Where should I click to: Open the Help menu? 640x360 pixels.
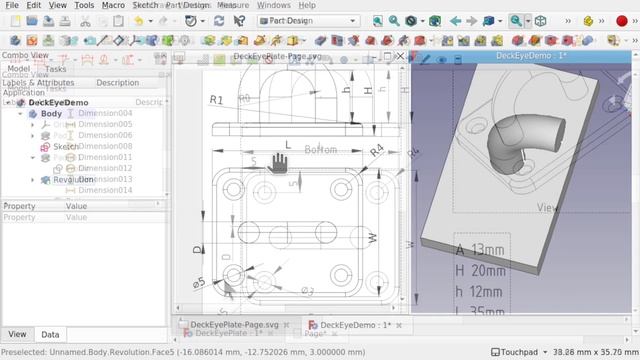(307, 5)
